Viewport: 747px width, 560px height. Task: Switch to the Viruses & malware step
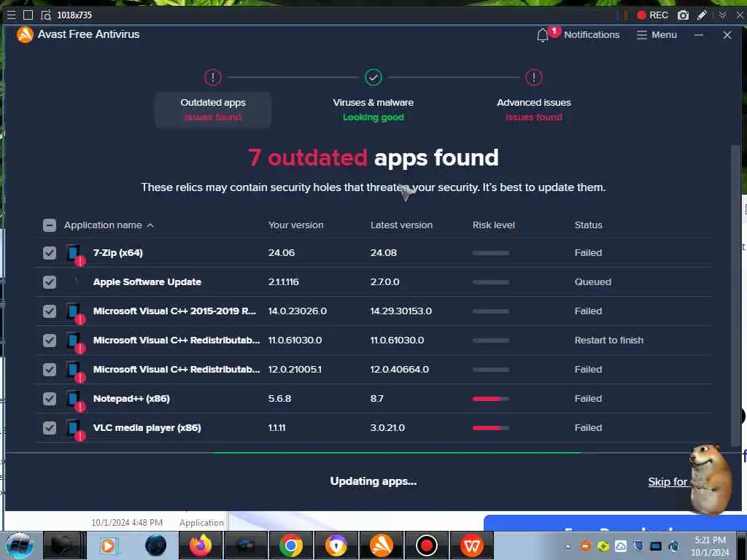pyautogui.click(x=373, y=109)
